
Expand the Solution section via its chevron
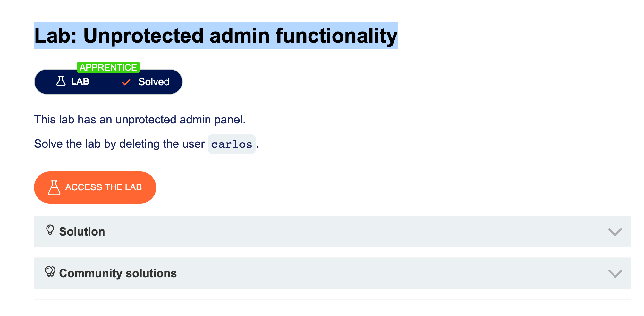(x=615, y=232)
